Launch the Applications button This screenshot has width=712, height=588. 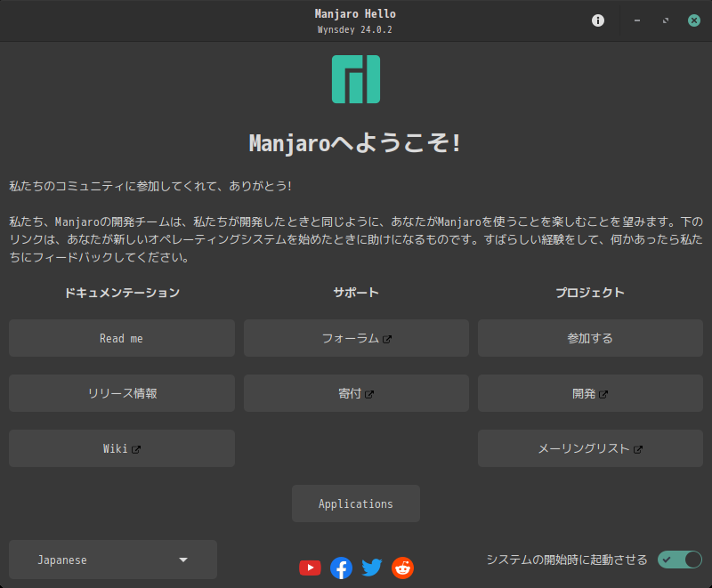pyautogui.click(x=356, y=503)
